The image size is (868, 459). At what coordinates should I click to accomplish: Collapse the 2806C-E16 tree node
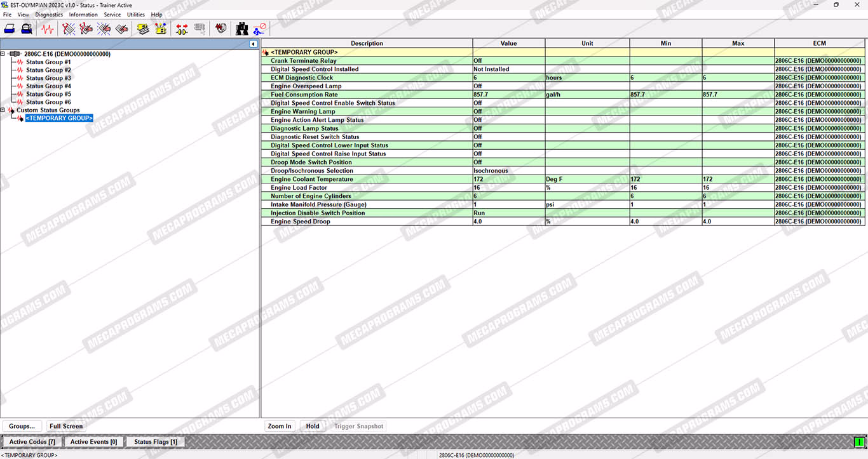3,54
